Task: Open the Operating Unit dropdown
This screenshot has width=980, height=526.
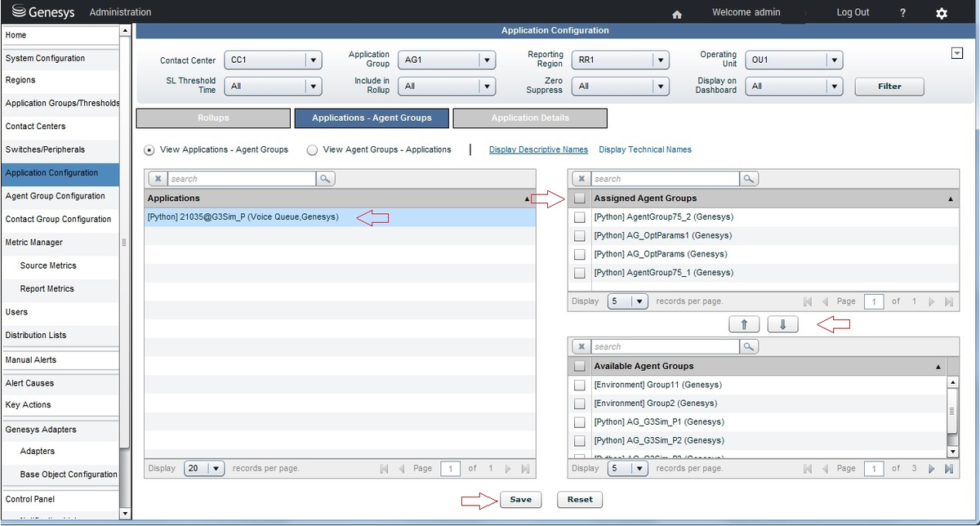Action: [x=794, y=60]
